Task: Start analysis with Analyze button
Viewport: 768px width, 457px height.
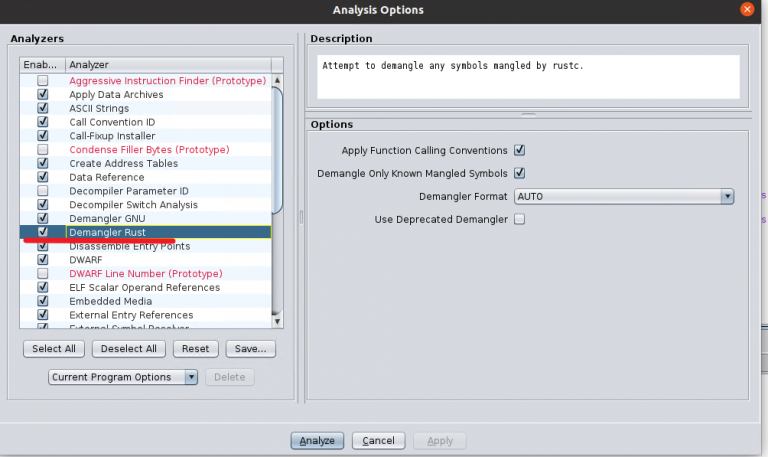Action: (318, 441)
